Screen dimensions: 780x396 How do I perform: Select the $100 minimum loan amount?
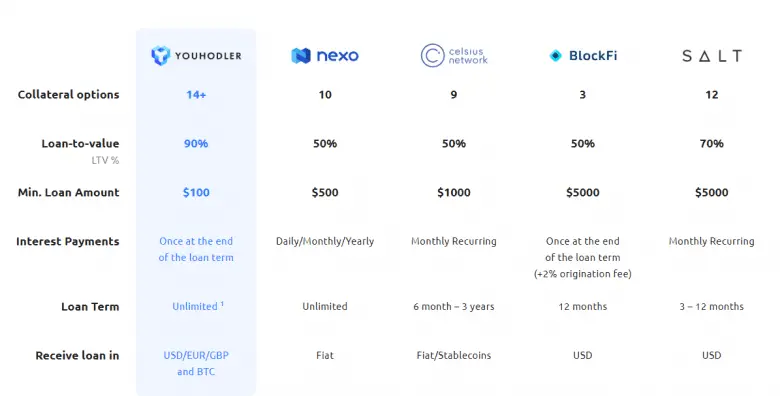[x=196, y=193]
